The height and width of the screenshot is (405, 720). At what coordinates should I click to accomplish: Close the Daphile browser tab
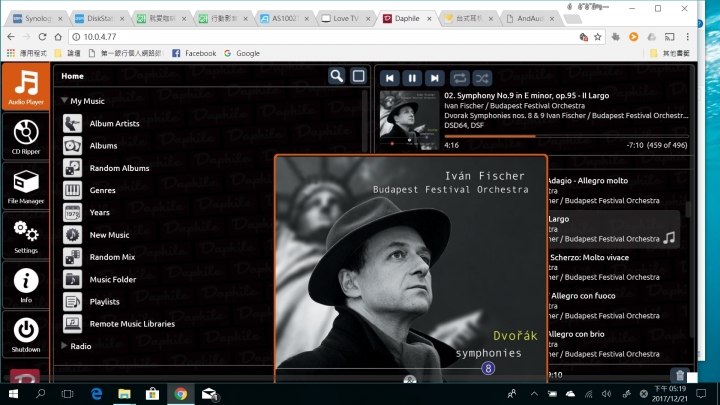tap(429, 19)
